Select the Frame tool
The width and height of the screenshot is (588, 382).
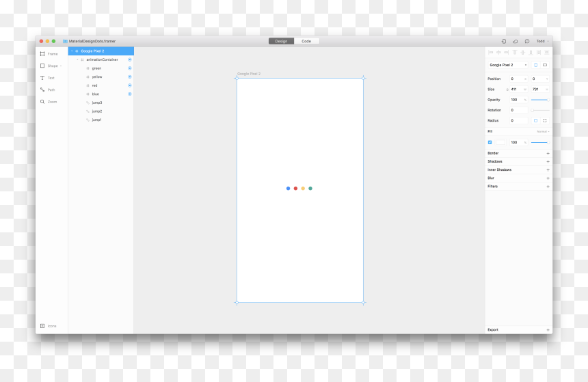(x=49, y=54)
